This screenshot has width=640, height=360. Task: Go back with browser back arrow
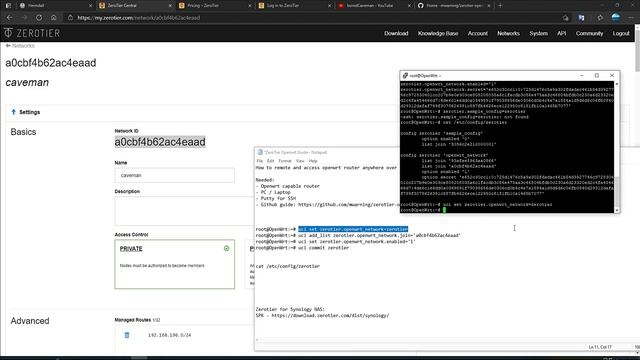9,18
